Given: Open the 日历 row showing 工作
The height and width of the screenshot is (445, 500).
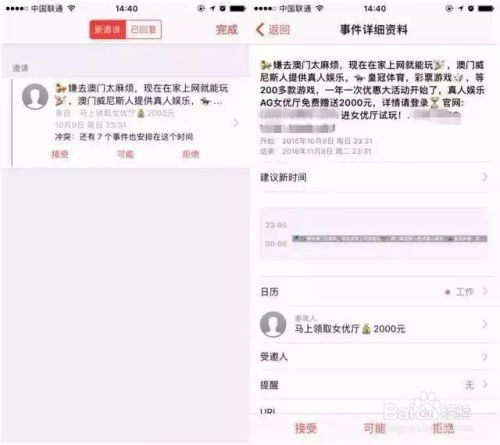Looking at the screenshot, I should pyautogui.click(x=375, y=292).
